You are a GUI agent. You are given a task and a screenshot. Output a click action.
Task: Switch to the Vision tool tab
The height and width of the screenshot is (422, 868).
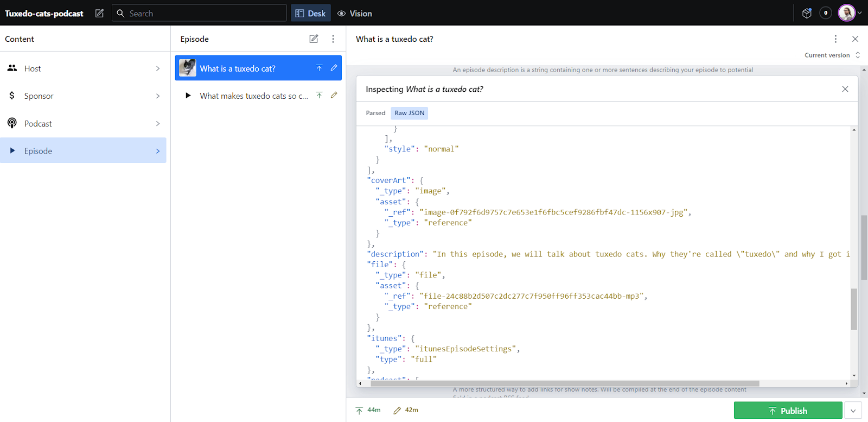pyautogui.click(x=355, y=13)
